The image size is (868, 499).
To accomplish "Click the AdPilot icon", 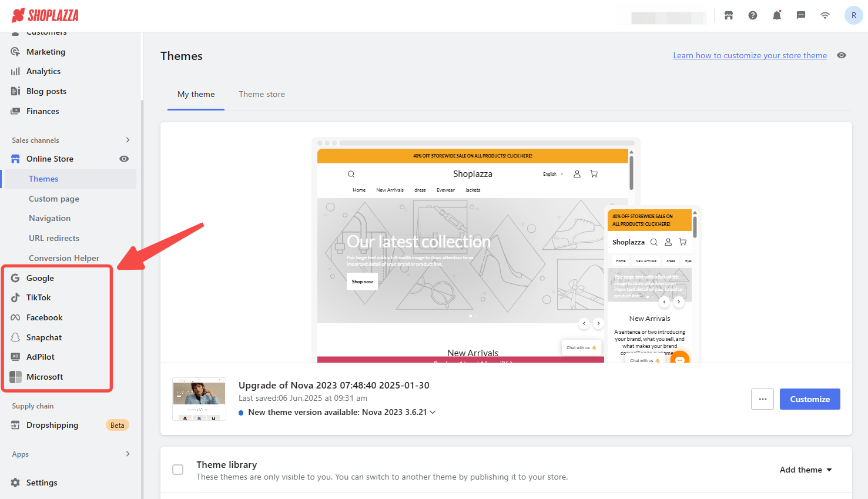I will pos(15,357).
